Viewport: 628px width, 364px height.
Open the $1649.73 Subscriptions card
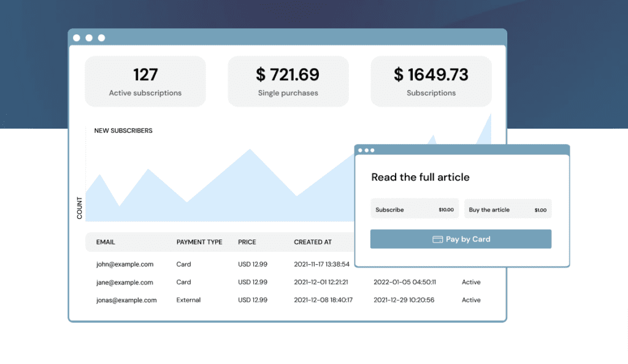(x=431, y=82)
